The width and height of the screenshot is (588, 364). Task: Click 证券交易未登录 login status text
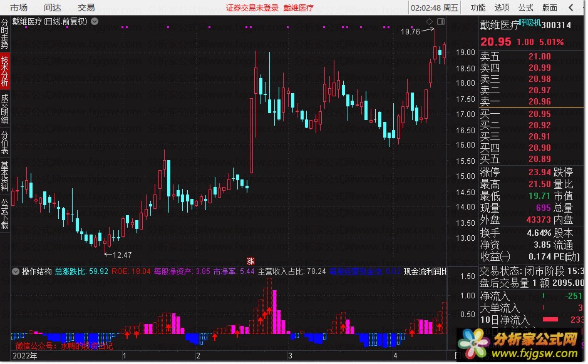(x=252, y=8)
